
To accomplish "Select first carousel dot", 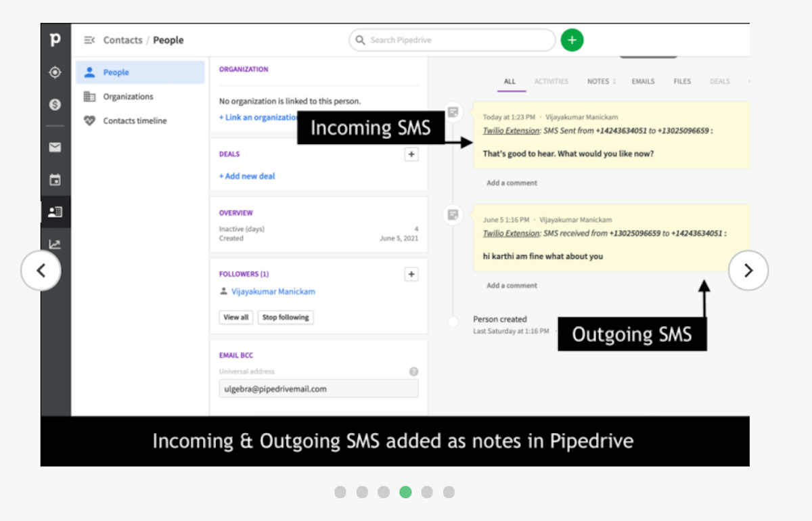I will 340,492.
